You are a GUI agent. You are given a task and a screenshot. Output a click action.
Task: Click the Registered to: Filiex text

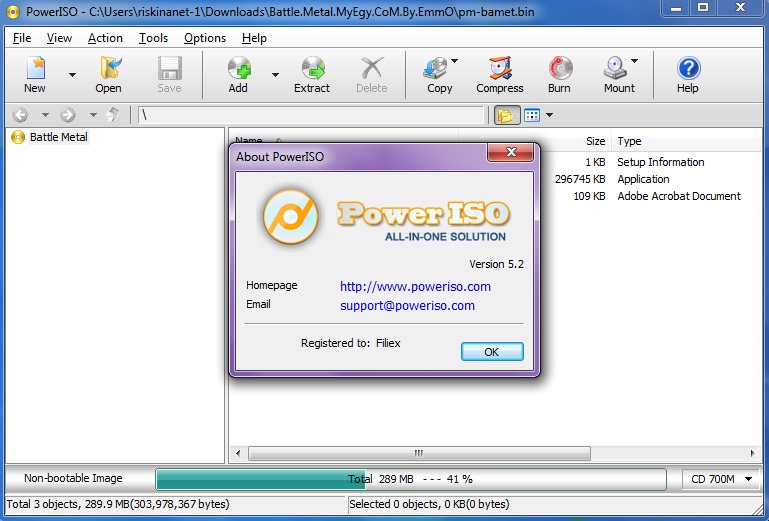click(351, 343)
